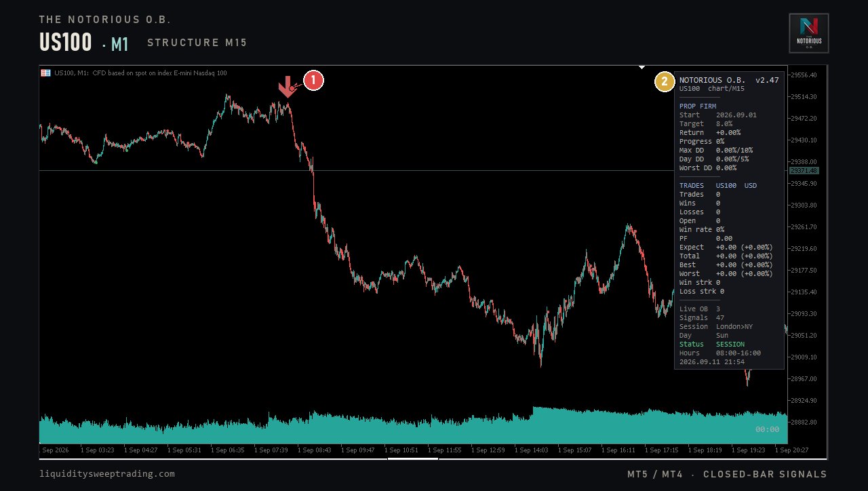Click the Session 'London>NY' row

point(716,327)
